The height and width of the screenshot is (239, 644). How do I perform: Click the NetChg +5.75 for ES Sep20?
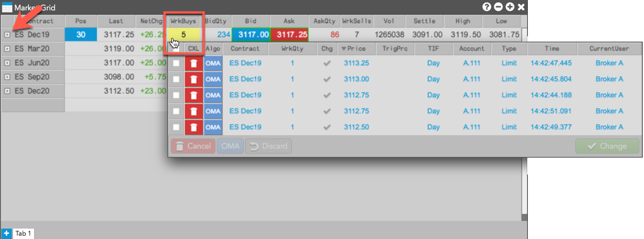[x=155, y=77]
